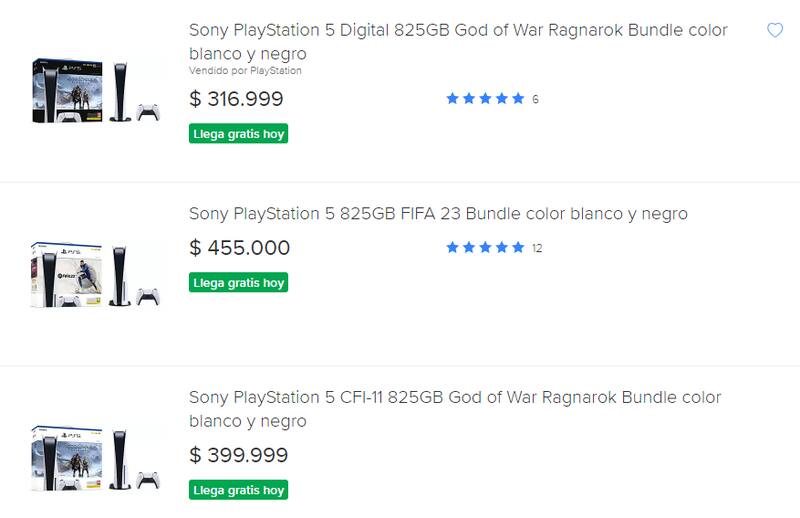Image resolution: width=800 pixels, height=518 pixels.
Task: Click fifth star of God of War Digital rating
Action: [518, 98]
